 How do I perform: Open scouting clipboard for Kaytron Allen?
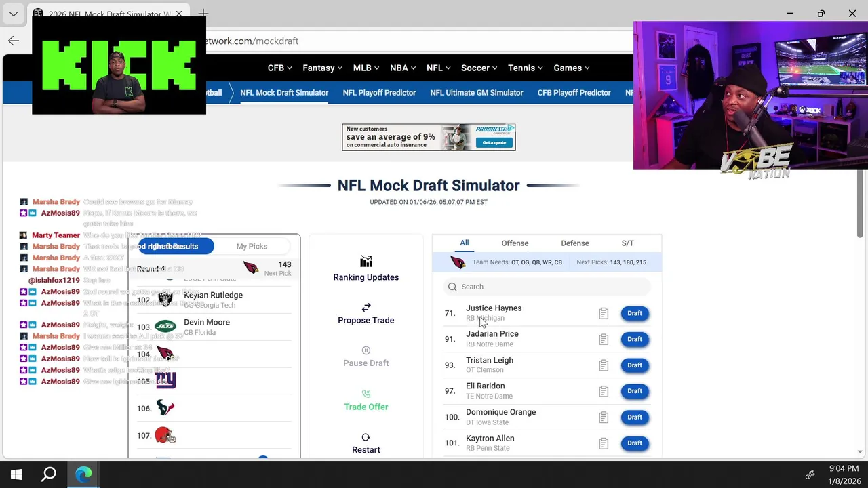604,443
